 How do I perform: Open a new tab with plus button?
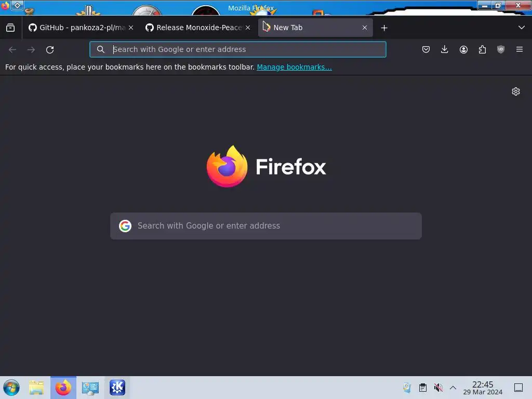pos(384,28)
